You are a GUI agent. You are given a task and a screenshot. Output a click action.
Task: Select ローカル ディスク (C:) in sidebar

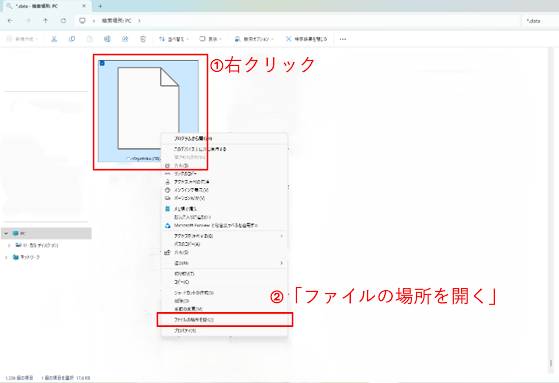[x=40, y=245]
